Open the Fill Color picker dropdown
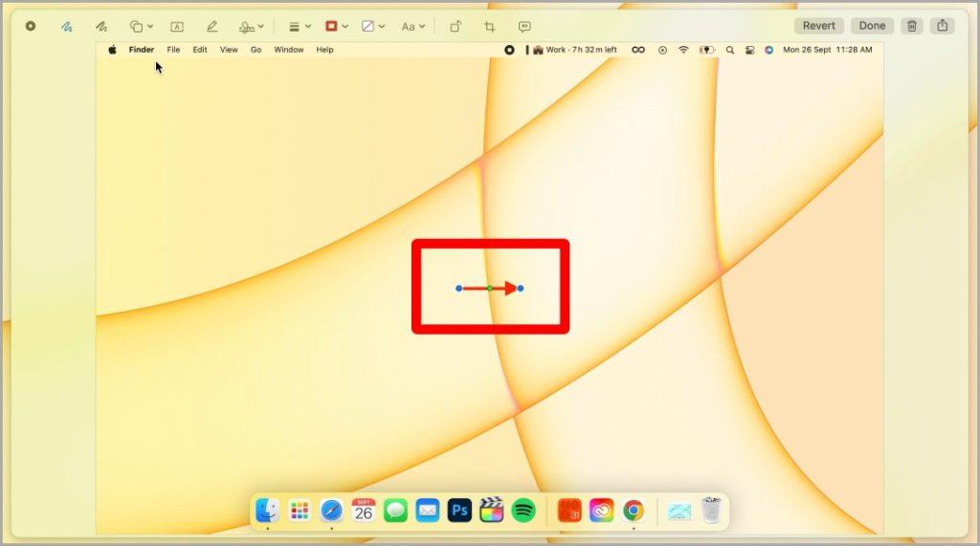This screenshot has height=546, width=980. [x=373, y=26]
